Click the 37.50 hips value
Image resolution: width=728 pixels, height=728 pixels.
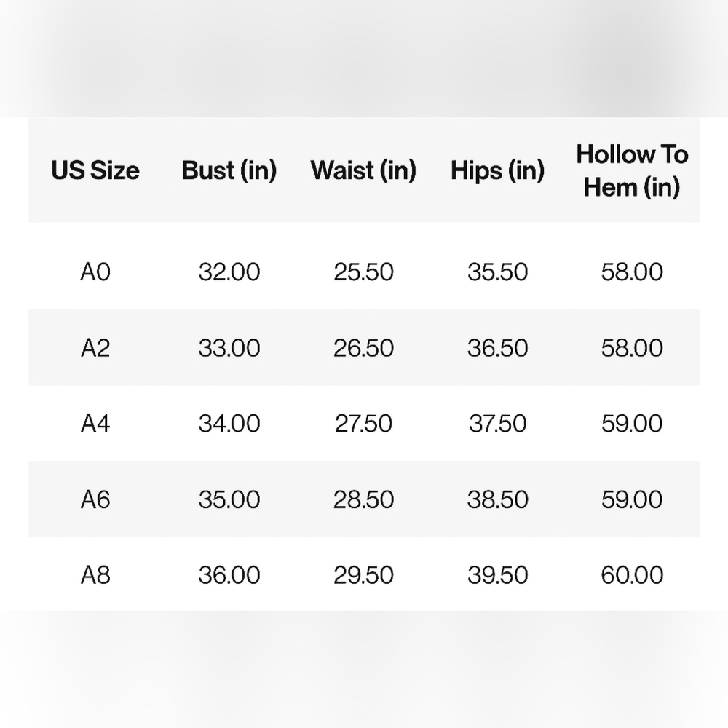click(x=497, y=424)
